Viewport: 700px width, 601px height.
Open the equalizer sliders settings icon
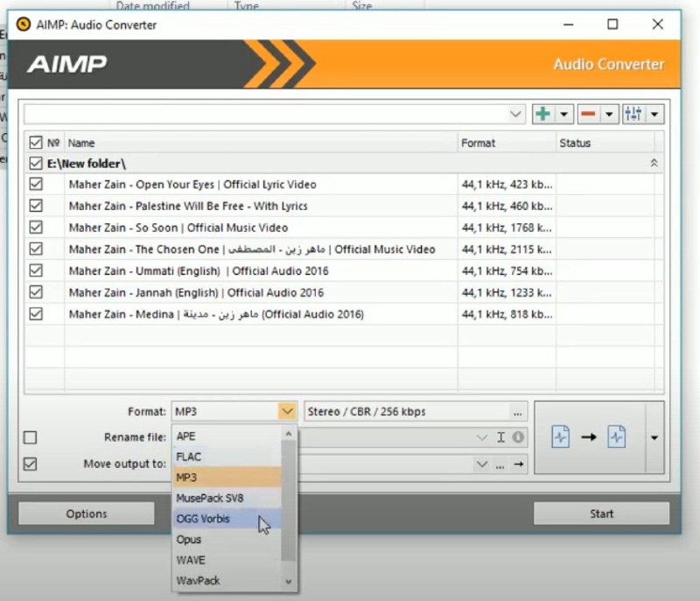click(x=633, y=114)
